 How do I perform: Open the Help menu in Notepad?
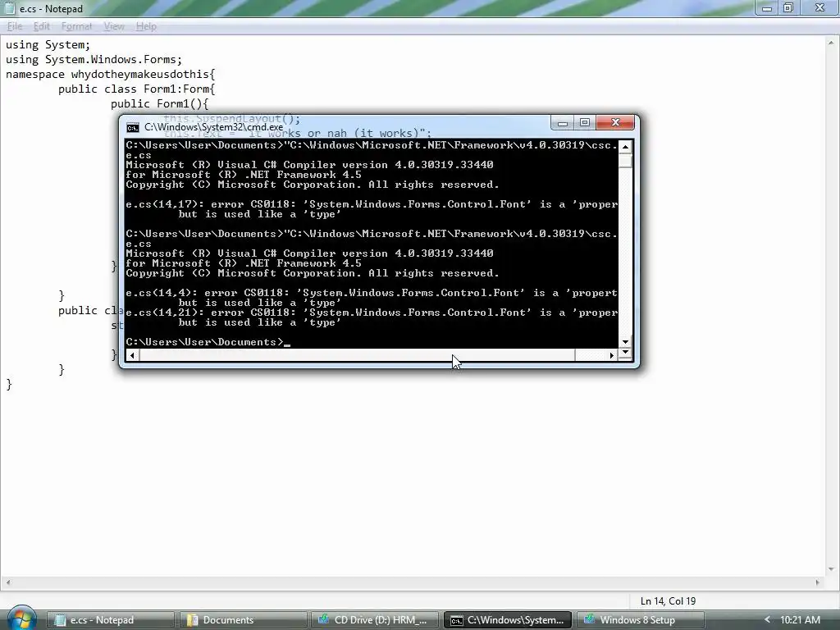click(146, 26)
